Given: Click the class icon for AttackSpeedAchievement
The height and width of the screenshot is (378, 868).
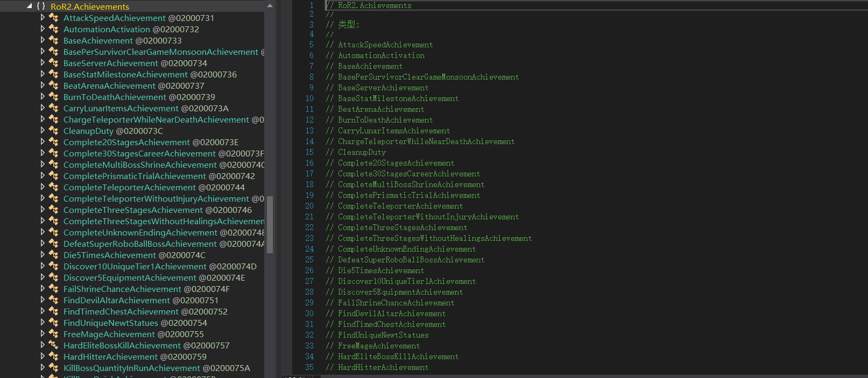Looking at the screenshot, I should [53, 18].
